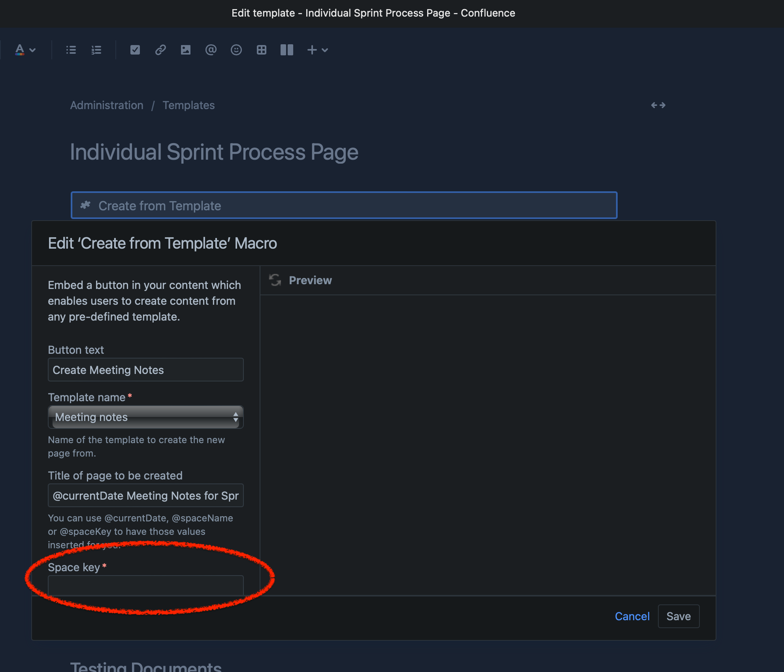Screen dimensions: 784x672
Task: Click the insert link icon
Action: coord(160,50)
